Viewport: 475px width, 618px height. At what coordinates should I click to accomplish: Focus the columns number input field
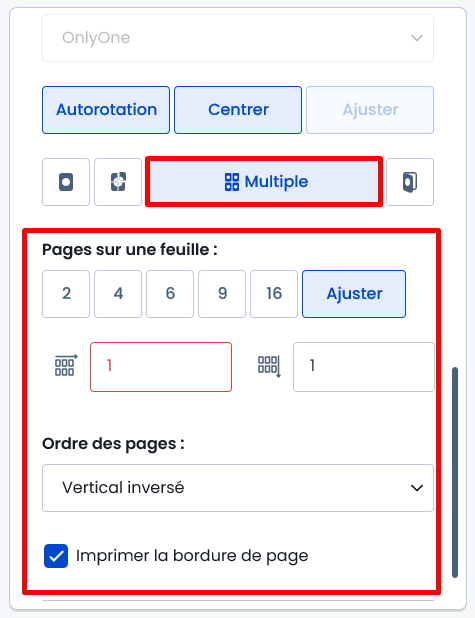pyautogui.click(x=161, y=367)
